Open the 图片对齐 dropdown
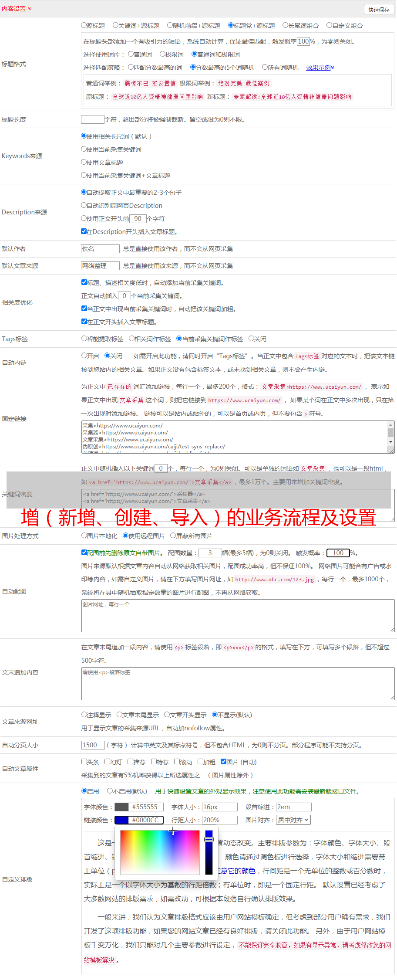 point(293,820)
